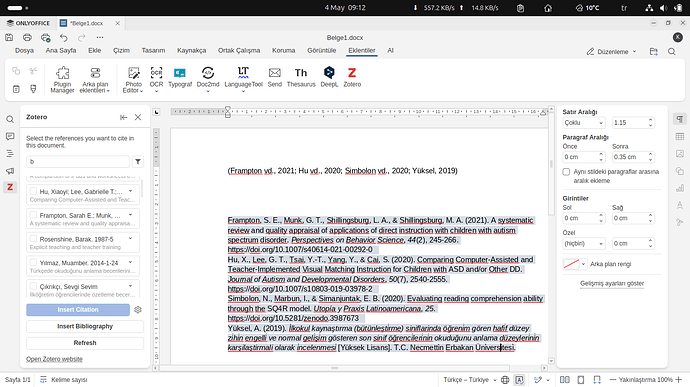Click the Refresh button
The width and height of the screenshot is (690, 387).
pos(85,343)
